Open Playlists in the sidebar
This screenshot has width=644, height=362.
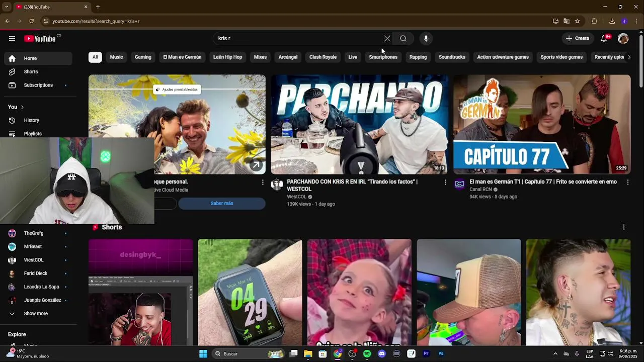point(38,134)
